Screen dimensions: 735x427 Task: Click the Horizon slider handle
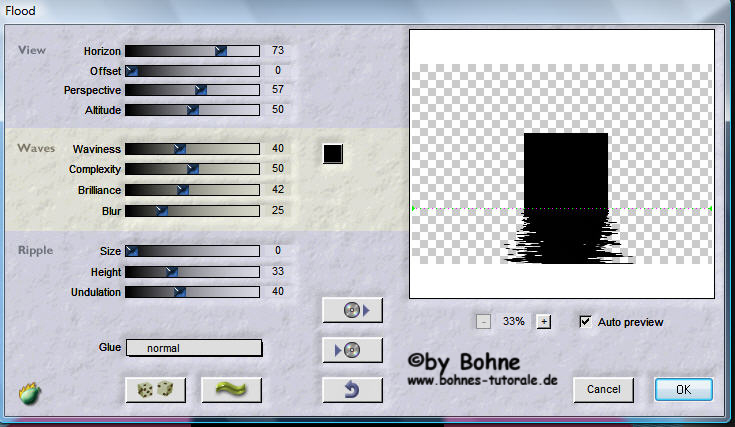221,50
